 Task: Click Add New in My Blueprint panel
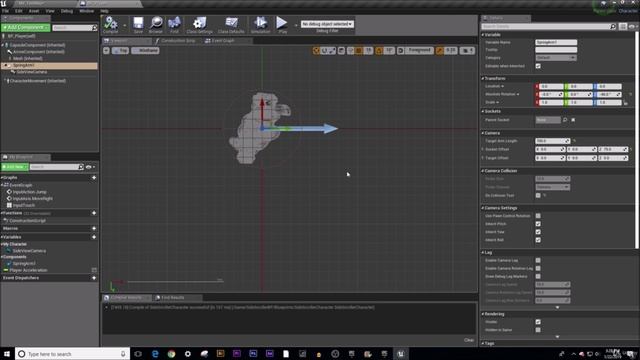pyautogui.click(x=15, y=167)
